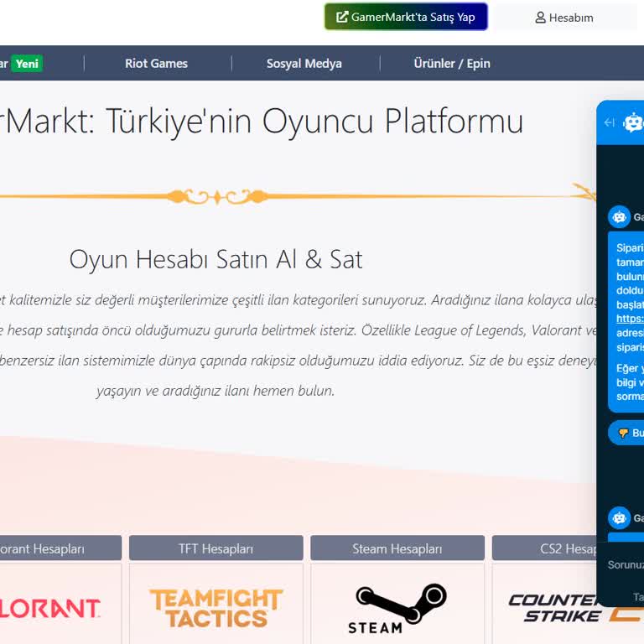This screenshot has height=644, width=644.
Task: Click the external-link icon in the Satış Yap button
Action: [342, 18]
